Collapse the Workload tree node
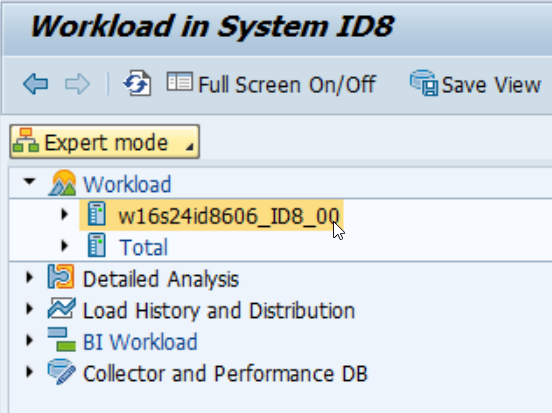The width and height of the screenshot is (552, 413). pos(30,182)
